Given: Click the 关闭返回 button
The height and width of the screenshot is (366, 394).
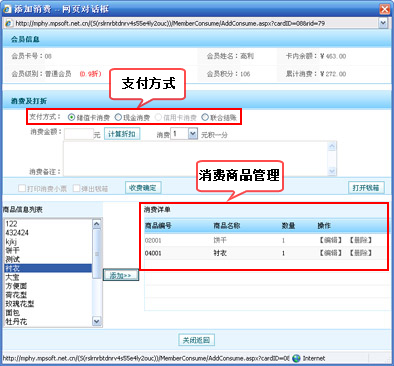Looking at the screenshot, I should pyautogui.click(x=196, y=340).
